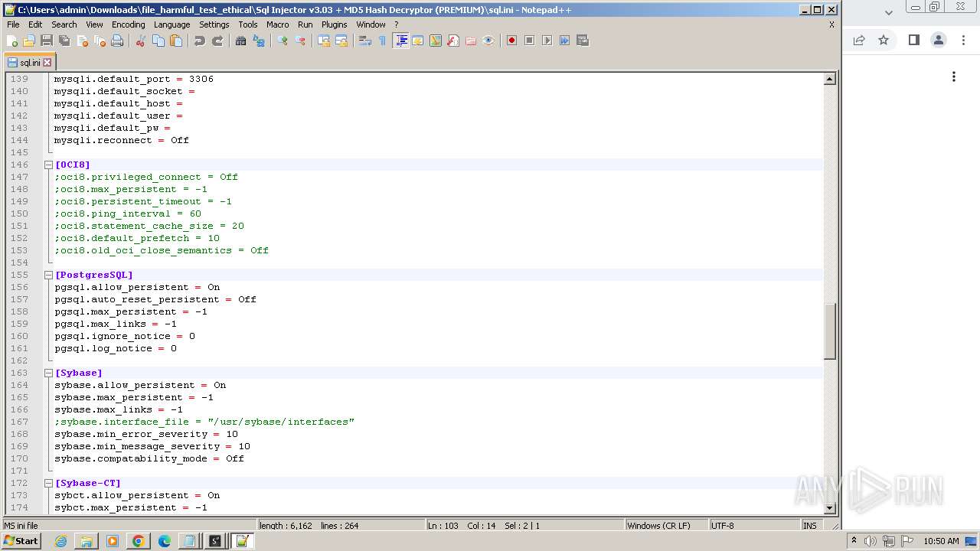Open the Macro menu
The width and height of the screenshot is (980, 551).
pos(277,24)
